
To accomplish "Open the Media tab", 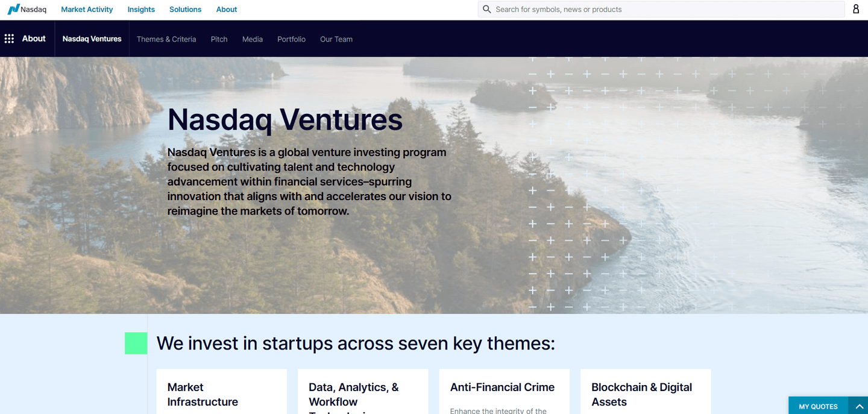I will point(252,39).
